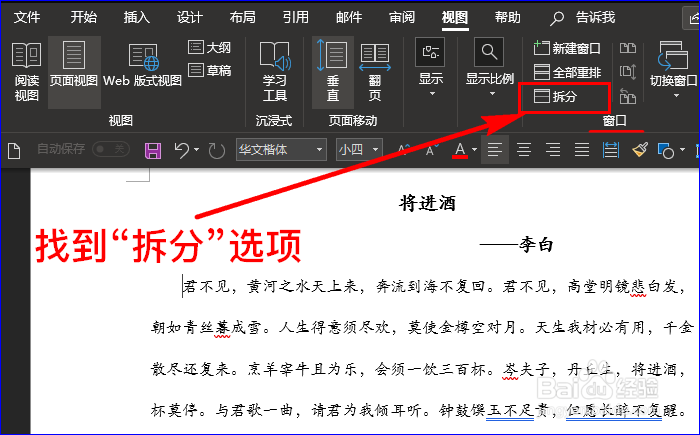Select the 视图 ribbon tab
700x435 pixels.
pos(455,17)
